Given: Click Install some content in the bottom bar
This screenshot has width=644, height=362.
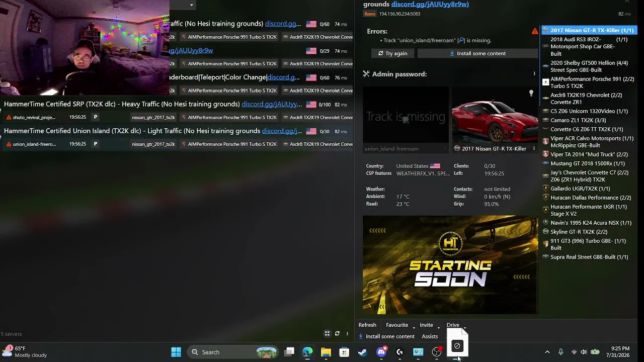Looking at the screenshot, I should coord(386,336).
